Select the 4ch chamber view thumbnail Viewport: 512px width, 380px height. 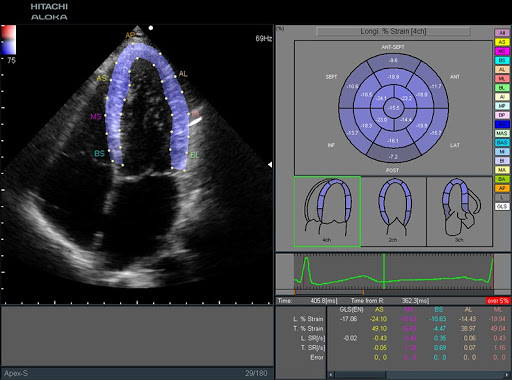(x=327, y=212)
